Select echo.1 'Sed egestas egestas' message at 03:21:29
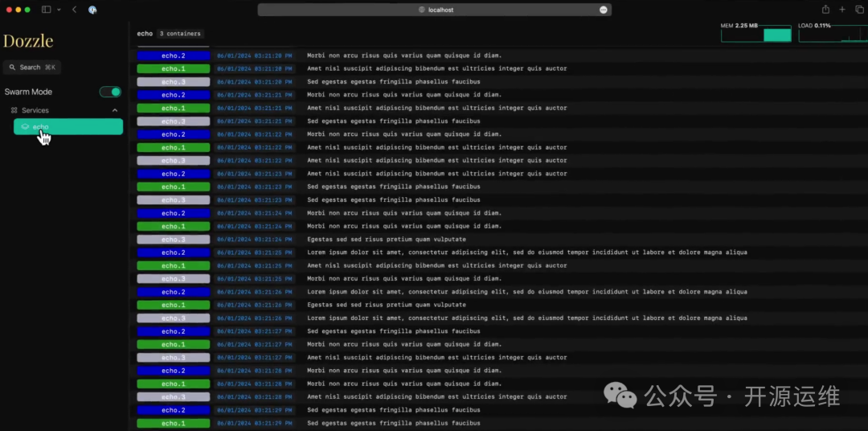Image resolution: width=868 pixels, height=431 pixels. [394, 423]
